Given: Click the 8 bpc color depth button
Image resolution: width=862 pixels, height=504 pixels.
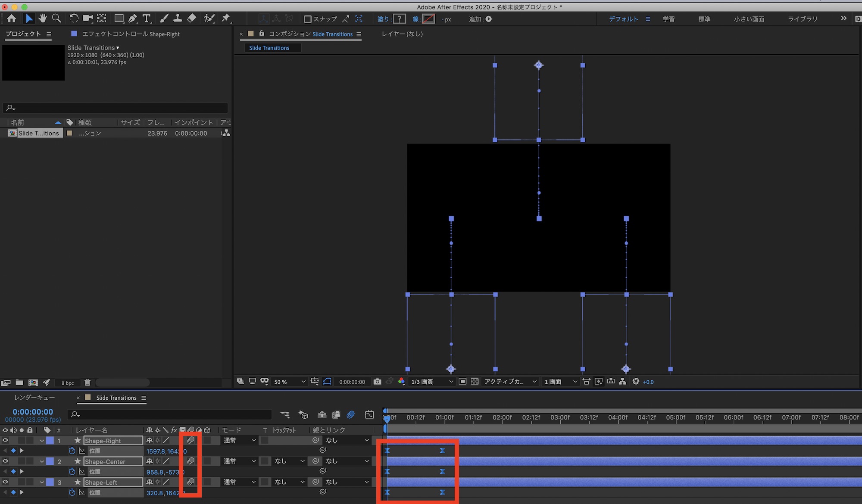Looking at the screenshot, I should coord(67,383).
